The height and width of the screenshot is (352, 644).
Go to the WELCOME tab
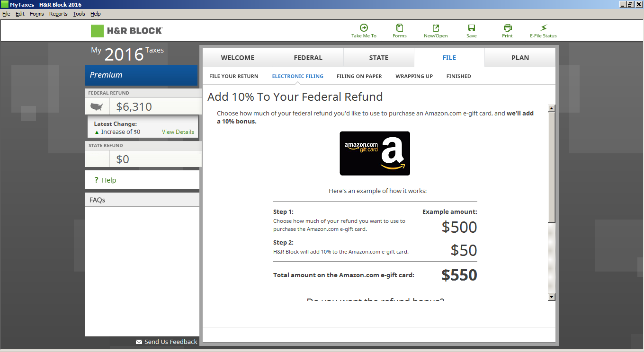click(238, 58)
